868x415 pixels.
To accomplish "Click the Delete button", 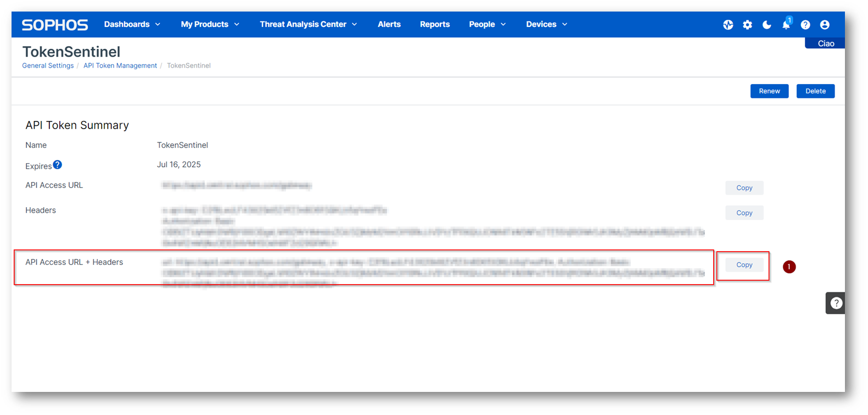I will [x=815, y=91].
